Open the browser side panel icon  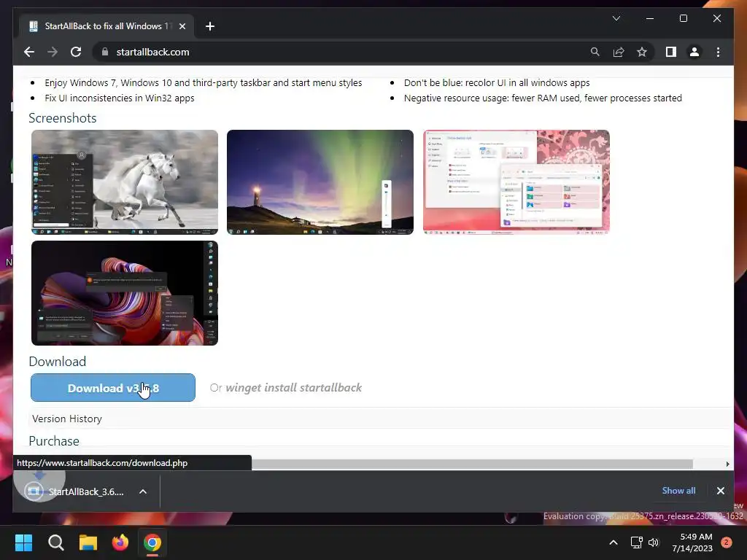(x=671, y=52)
